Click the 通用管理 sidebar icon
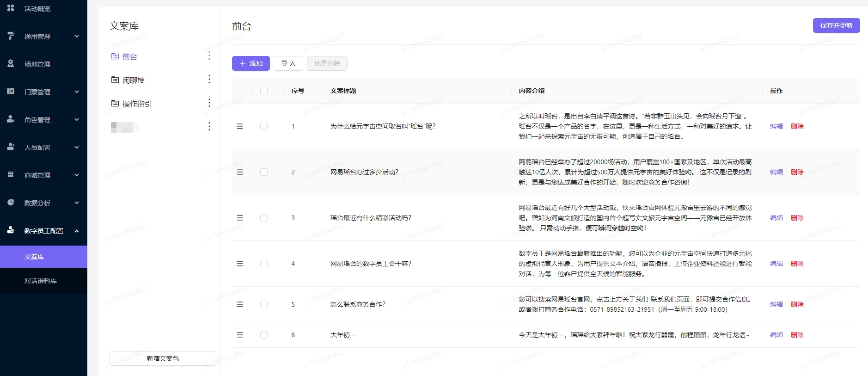868x376 pixels. pyautogui.click(x=11, y=36)
